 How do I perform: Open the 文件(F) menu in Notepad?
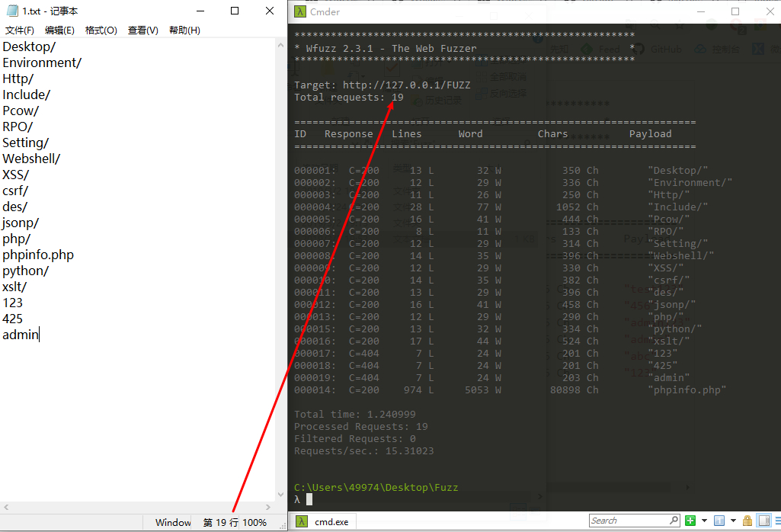click(19, 30)
